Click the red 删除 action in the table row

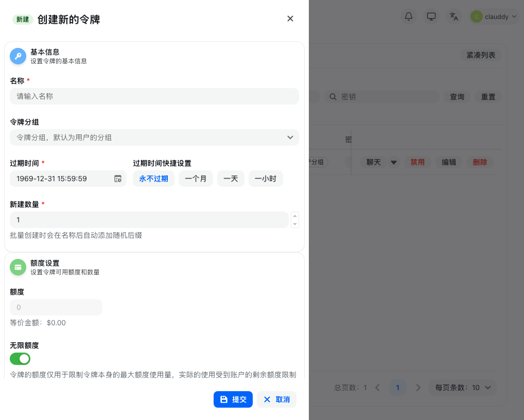(480, 162)
